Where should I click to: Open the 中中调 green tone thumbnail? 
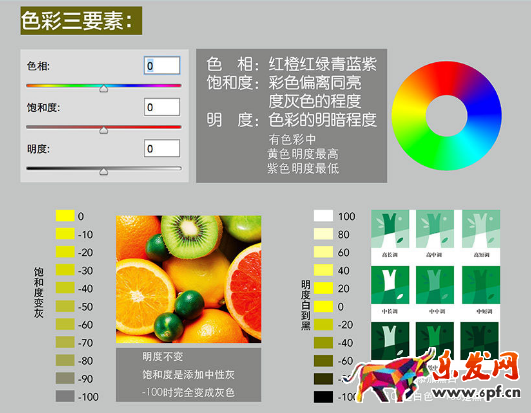(x=435, y=285)
